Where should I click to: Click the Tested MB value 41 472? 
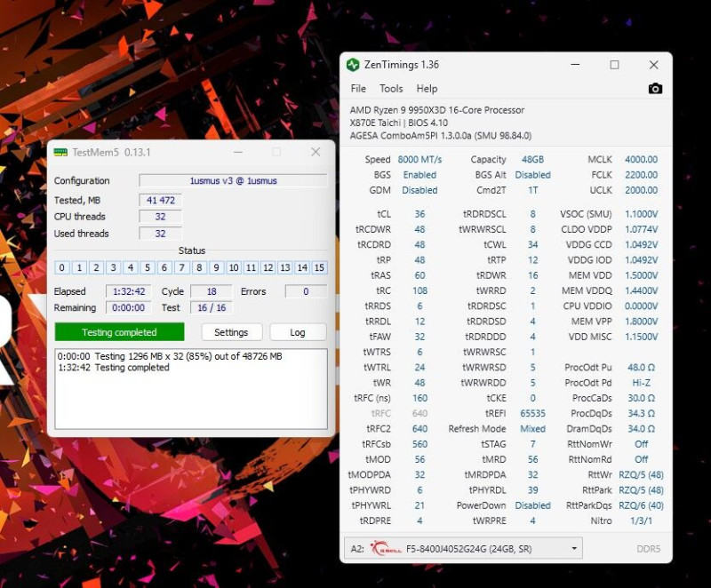(161, 200)
